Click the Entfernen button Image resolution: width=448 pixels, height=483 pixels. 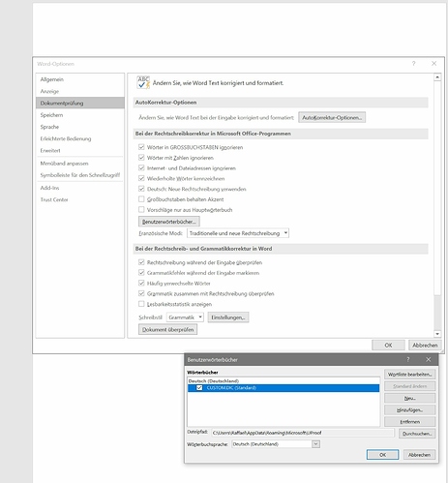(410, 422)
